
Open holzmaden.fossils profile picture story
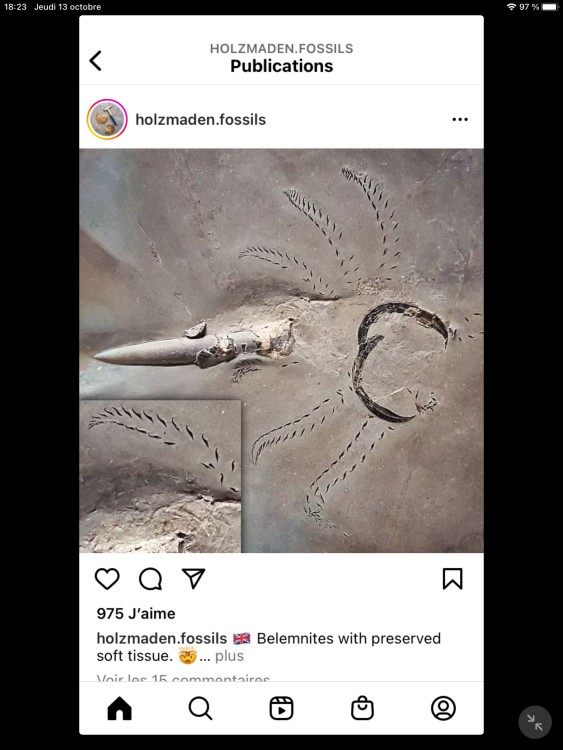107,120
